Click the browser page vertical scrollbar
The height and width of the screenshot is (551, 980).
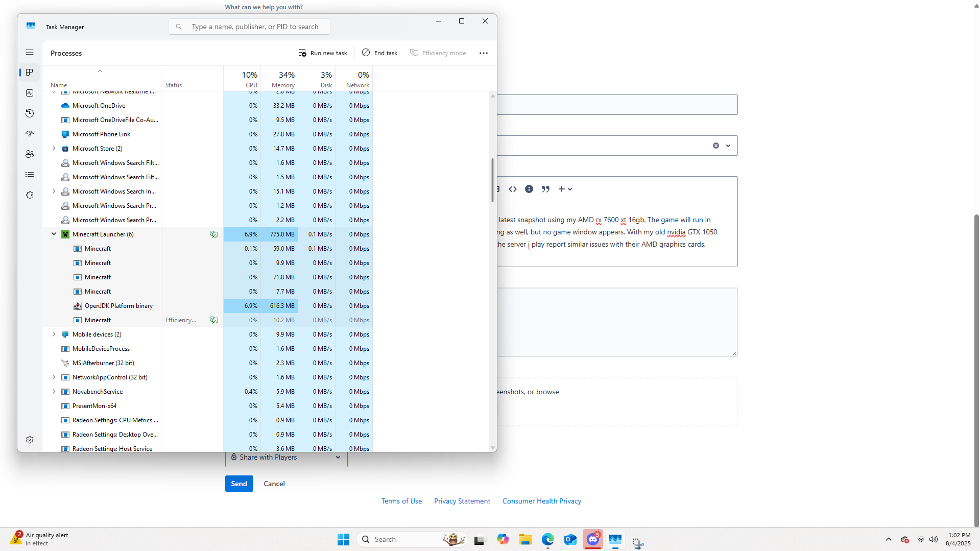[x=977, y=370]
